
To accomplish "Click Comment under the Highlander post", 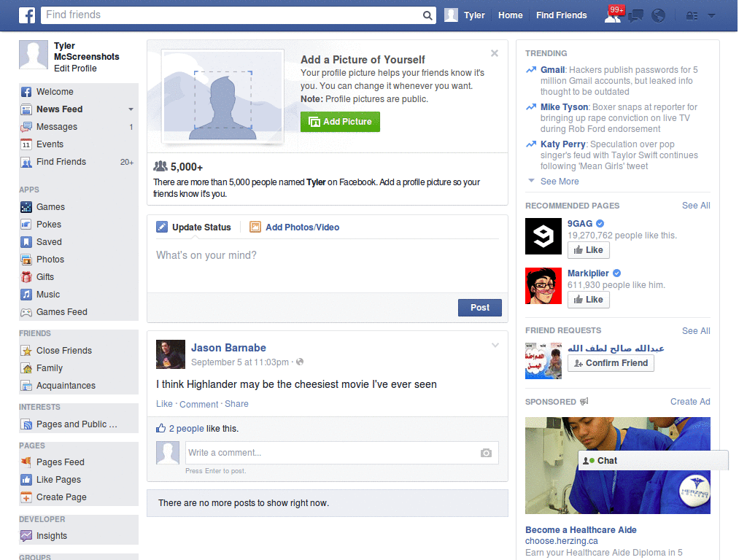I will click(198, 404).
